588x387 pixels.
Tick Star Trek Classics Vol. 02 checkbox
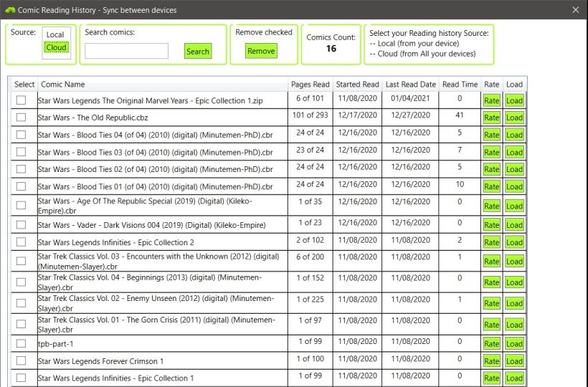[21, 303]
